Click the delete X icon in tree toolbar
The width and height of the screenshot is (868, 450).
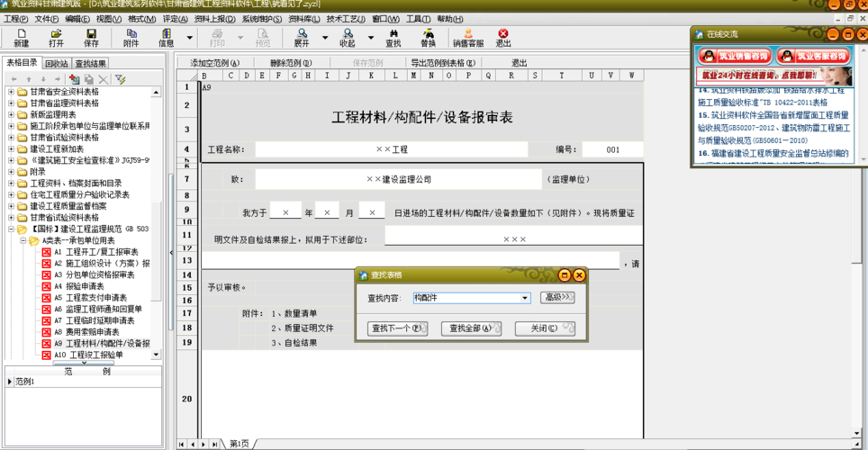[104, 80]
